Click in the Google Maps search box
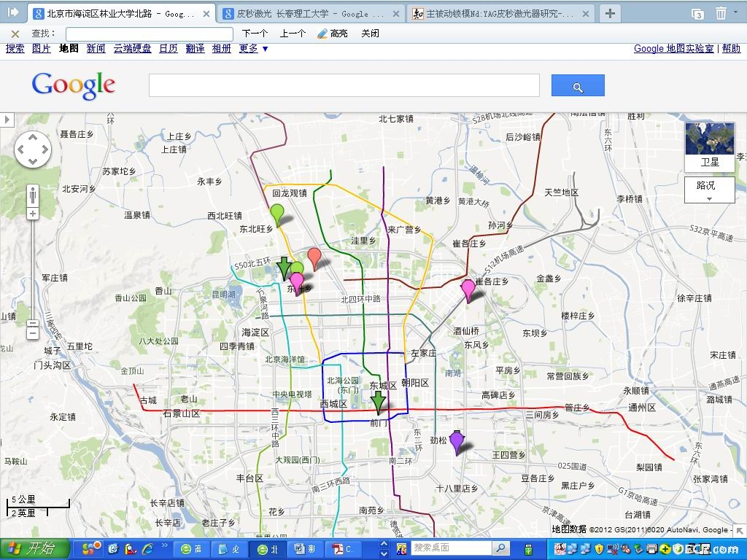 pos(344,85)
